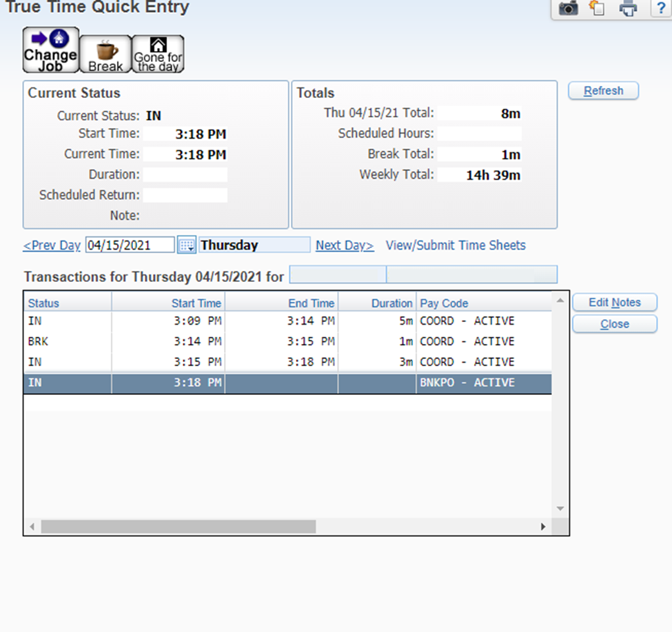Take a screenshot with the camera icon
Viewport: 672px width, 632px height.
tap(569, 8)
